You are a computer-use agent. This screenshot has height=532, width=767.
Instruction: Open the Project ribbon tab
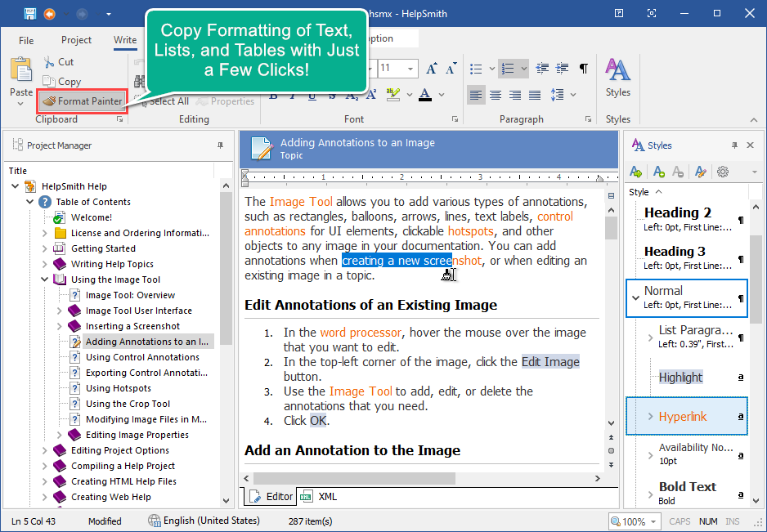76,40
